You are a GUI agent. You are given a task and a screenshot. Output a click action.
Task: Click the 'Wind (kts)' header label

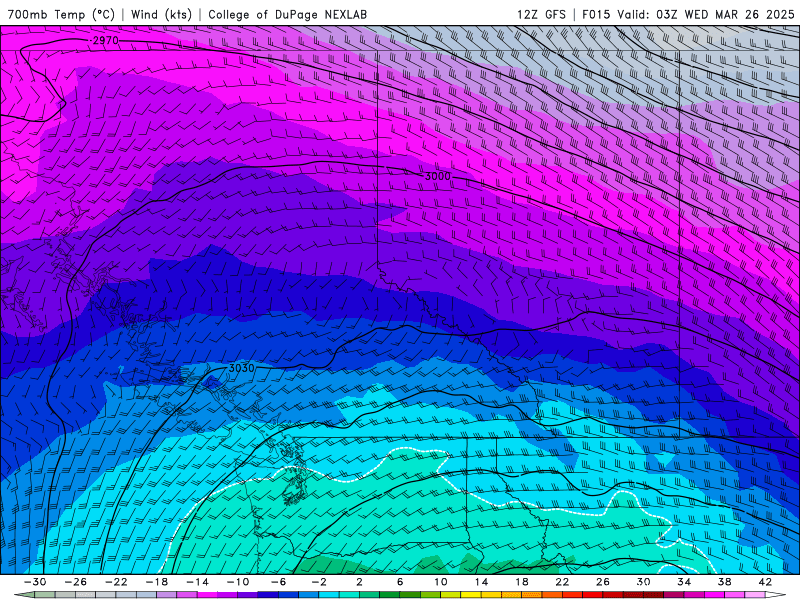coord(161,14)
